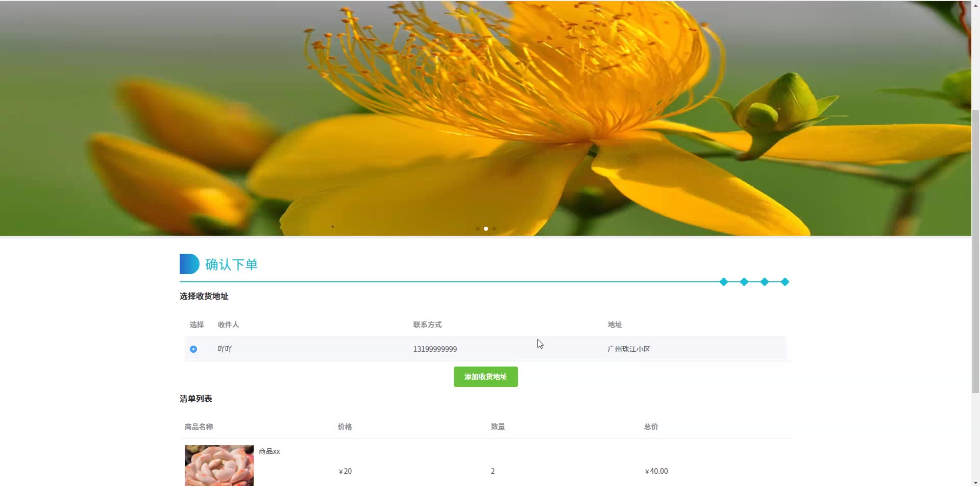Click the 确认下单 heading
Viewport: 980px width, 486px height.
[x=231, y=264]
